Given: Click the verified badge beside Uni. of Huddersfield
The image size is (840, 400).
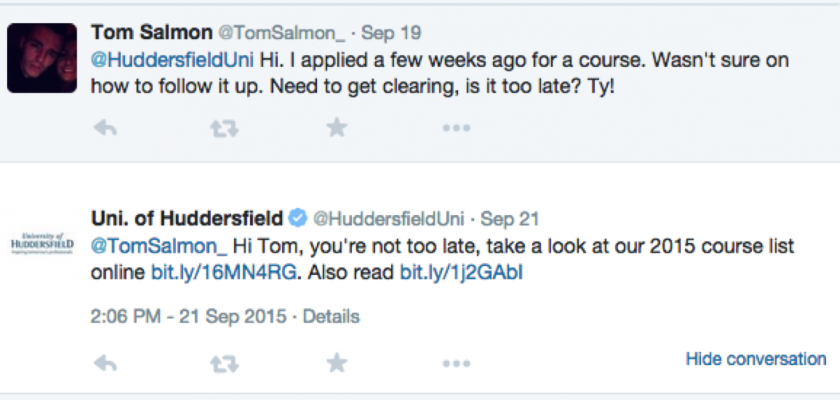Looking at the screenshot, I should pyautogui.click(x=298, y=218).
